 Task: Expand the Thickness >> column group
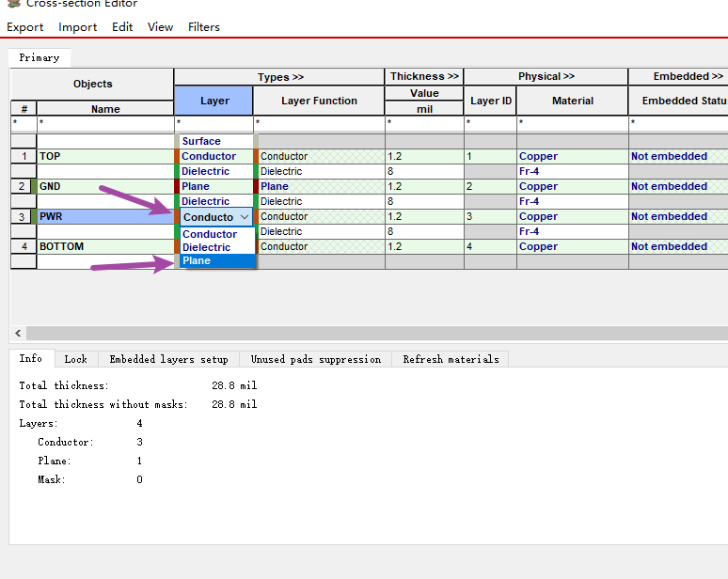click(424, 76)
